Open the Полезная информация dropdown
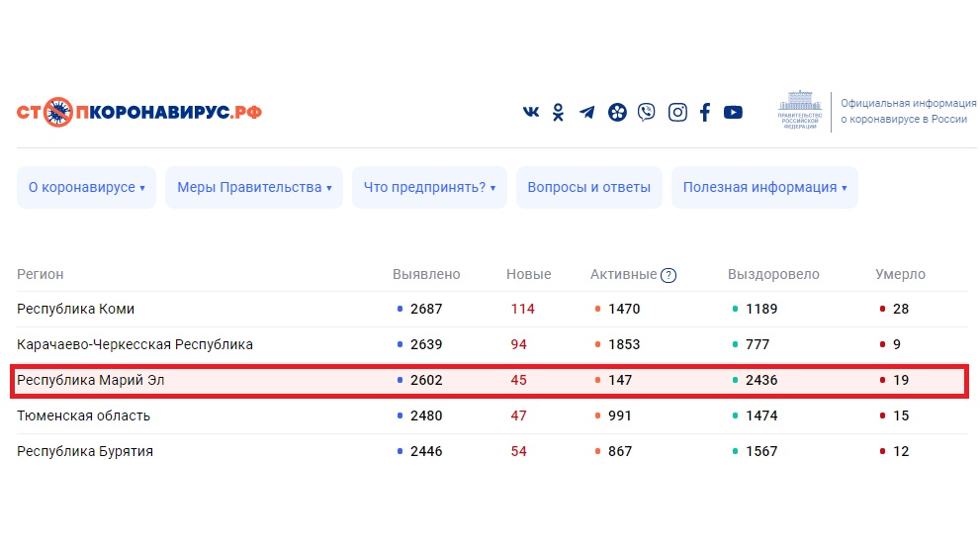Viewport: 980px width, 553px height. coord(764,188)
